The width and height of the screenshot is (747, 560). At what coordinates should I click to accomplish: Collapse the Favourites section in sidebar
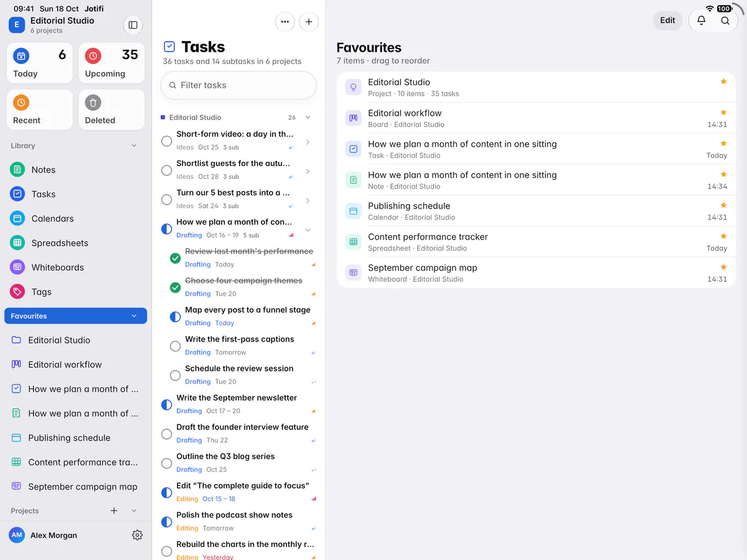click(x=134, y=316)
